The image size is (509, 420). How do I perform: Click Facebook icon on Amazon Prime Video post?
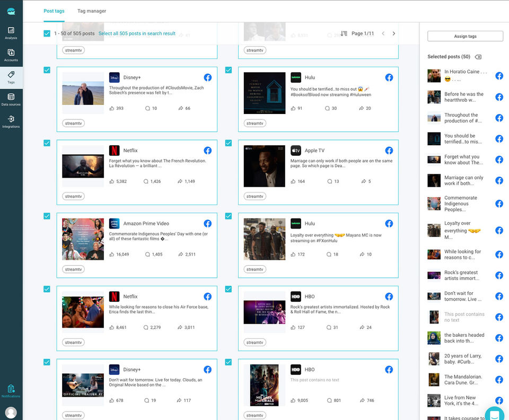click(x=208, y=223)
